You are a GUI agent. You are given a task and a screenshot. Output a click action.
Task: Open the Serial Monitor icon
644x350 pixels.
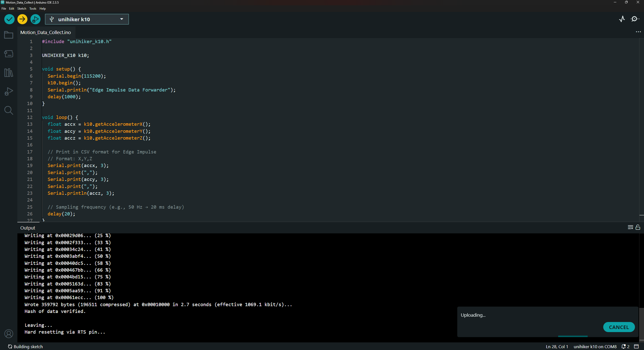pyautogui.click(x=635, y=19)
